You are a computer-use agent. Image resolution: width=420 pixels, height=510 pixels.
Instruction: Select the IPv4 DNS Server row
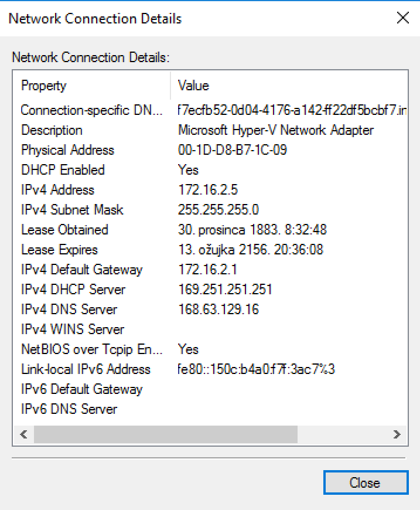[x=210, y=310]
